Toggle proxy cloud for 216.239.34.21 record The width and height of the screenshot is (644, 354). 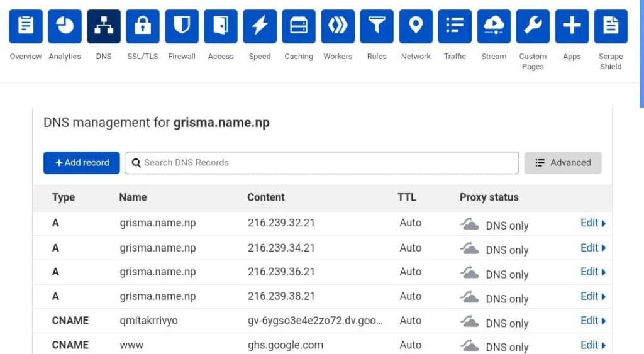[469, 248]
